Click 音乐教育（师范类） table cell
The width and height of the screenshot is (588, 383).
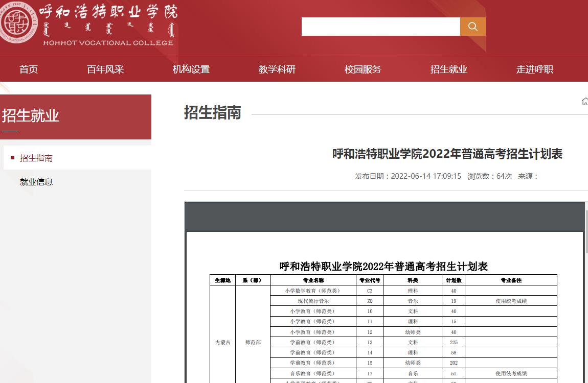[313, 373]
